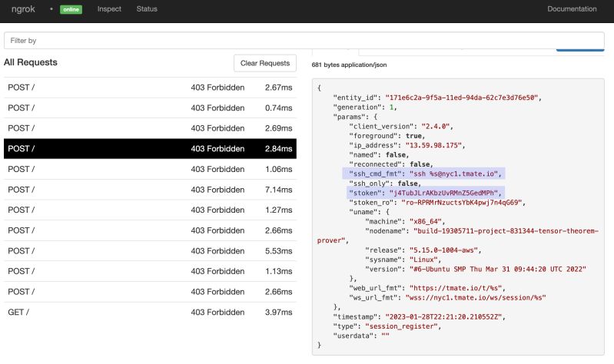The height and width of the screenshot is (364, 614).
Task: Click the ngrok logo text
Action: tap(23, 9)
